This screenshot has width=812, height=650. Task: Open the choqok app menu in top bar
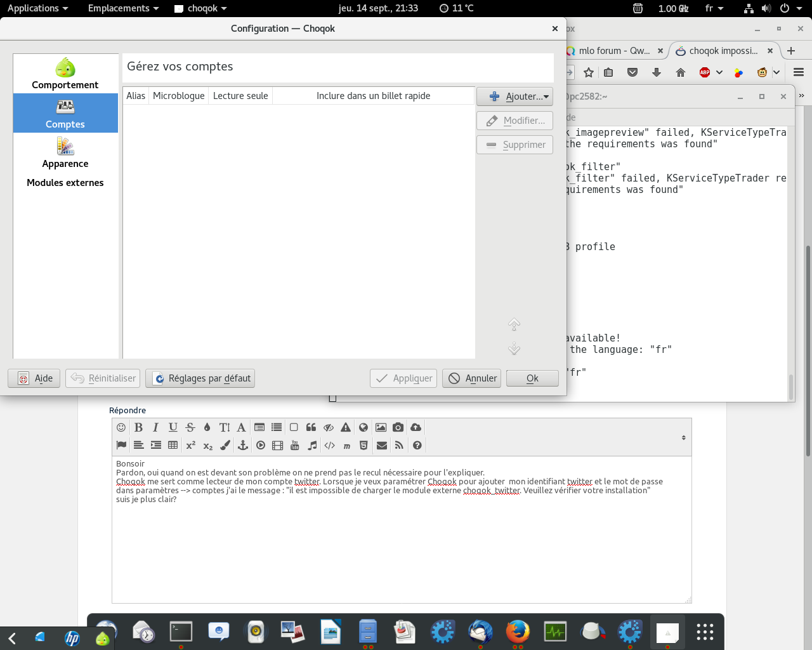pyautogui.click(x=200, y=8)
